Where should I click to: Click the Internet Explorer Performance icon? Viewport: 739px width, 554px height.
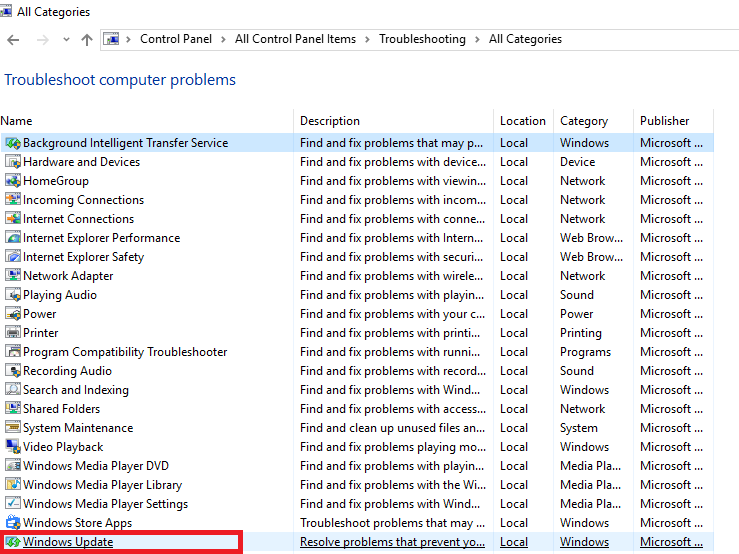pyautogui.click(x=13, y=238)
